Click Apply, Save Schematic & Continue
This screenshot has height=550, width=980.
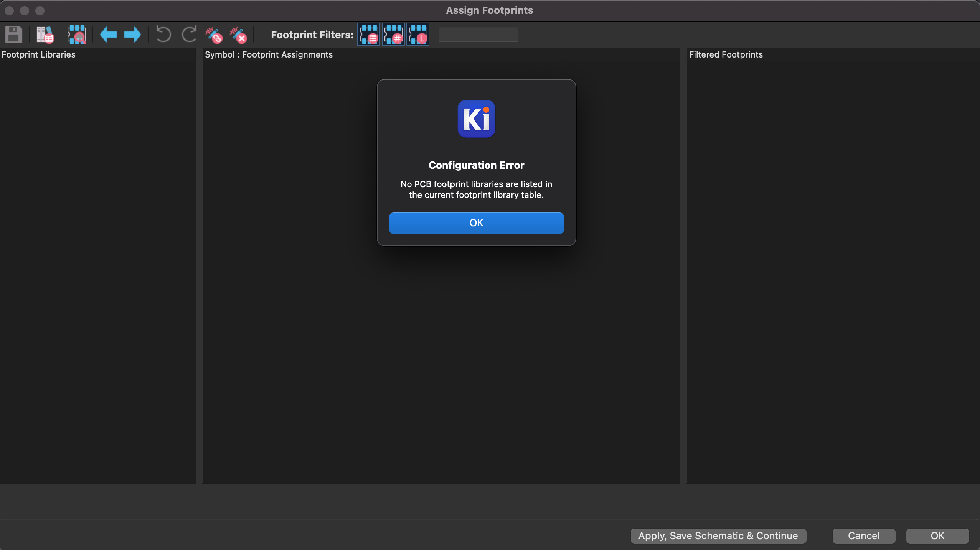point(718,536)
